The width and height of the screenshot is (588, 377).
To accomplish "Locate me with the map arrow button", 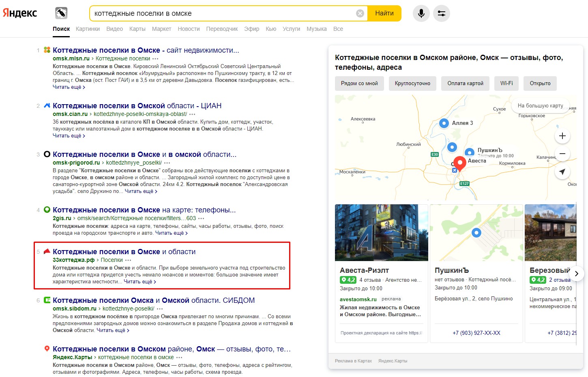I will point(562,172).
